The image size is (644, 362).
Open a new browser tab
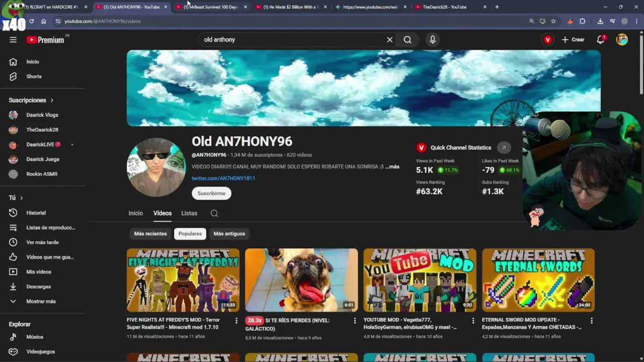tap(497, 7)
